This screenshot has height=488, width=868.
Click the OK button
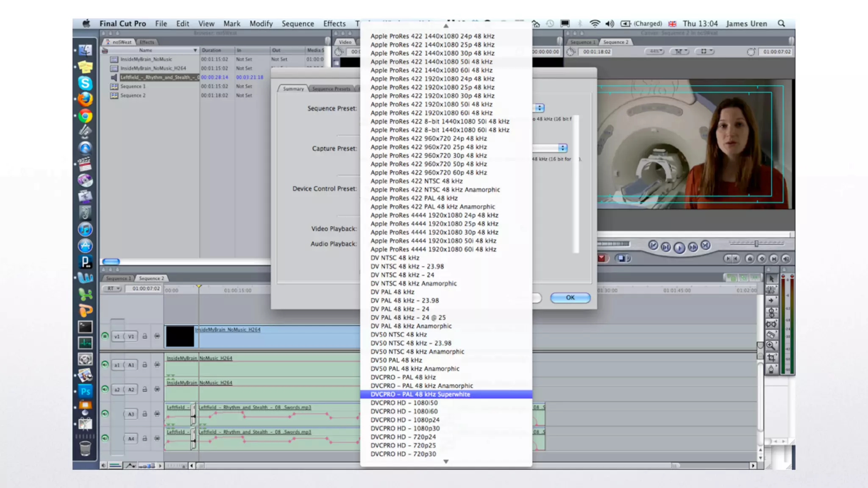click(570, 298)
